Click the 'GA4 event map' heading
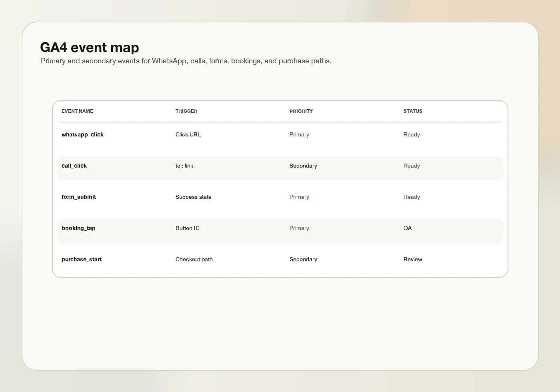 click(x=90, y=48)
